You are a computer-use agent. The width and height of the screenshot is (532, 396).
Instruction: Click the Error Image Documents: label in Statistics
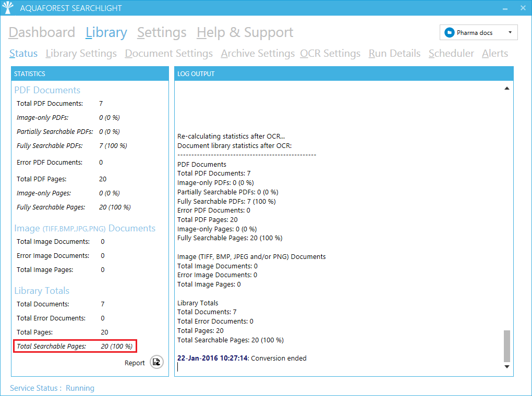(53, 256)
